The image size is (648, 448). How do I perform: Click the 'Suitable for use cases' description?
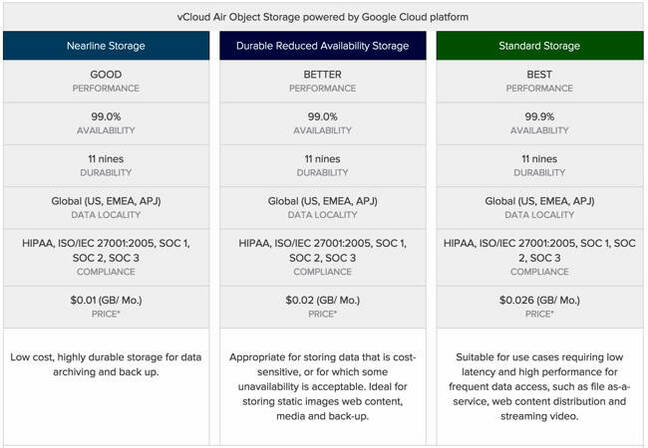[x=540, y=386]
